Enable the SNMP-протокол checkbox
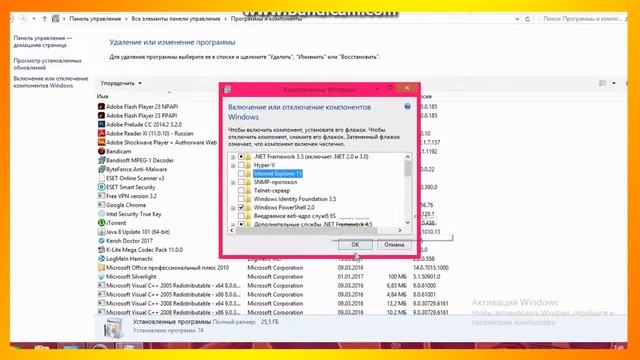 pos(241,182)
